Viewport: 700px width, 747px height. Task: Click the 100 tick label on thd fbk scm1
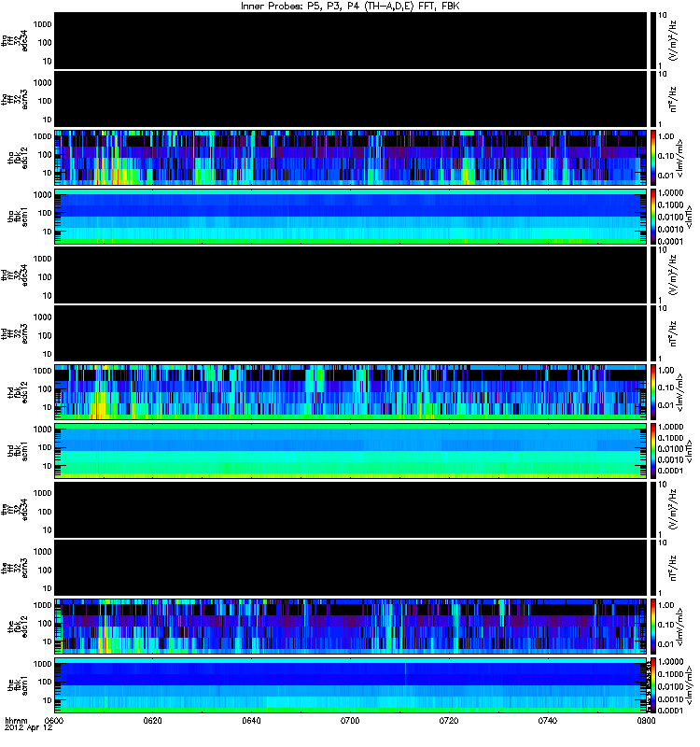coord(45,447)
